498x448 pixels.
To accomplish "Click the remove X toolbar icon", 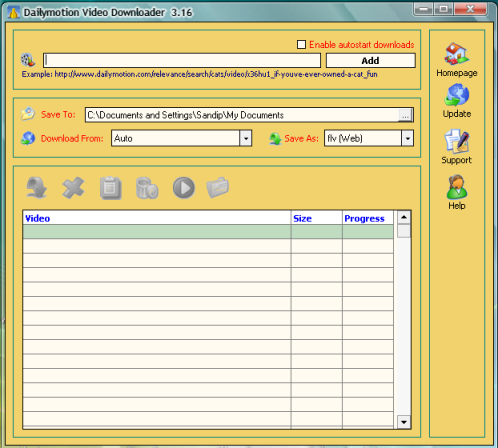I will coord(73,188).
